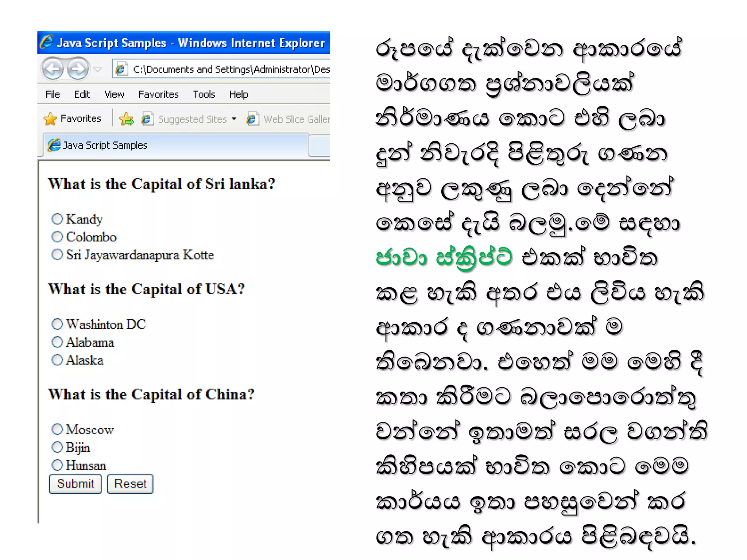The image size is (747, 560).
Task: Select the Kandy radio button
Action: pos(57,219)
